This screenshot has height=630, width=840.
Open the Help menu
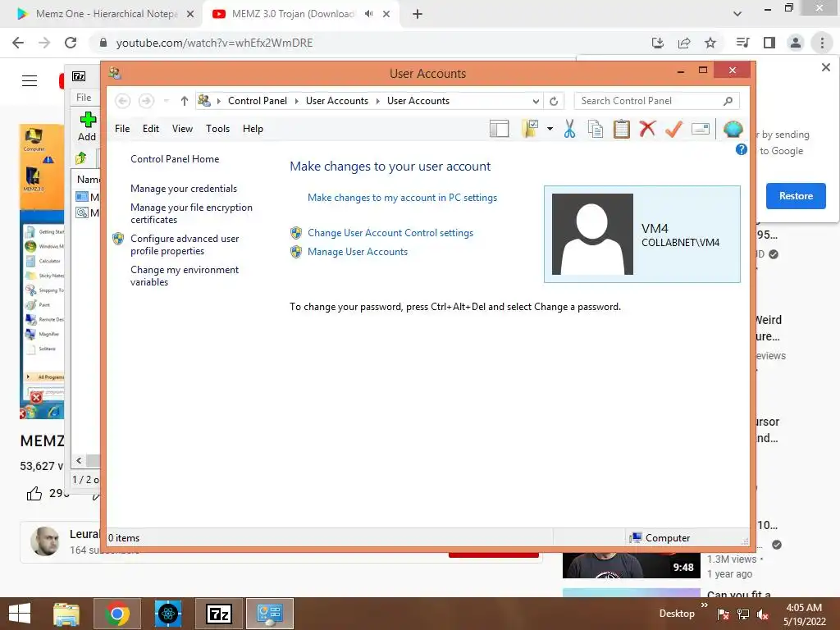pos(253,129)
